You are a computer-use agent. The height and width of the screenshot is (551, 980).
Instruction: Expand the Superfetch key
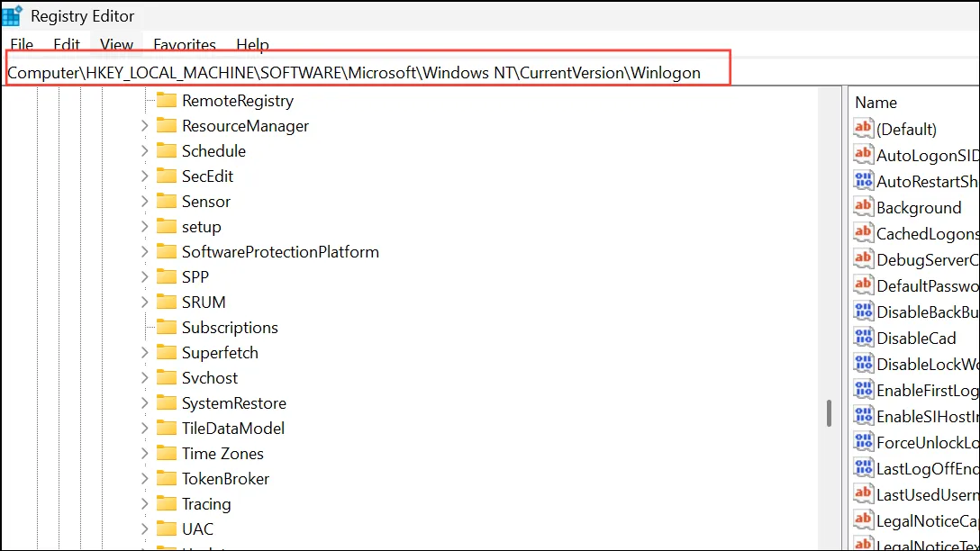click(144, 352)
